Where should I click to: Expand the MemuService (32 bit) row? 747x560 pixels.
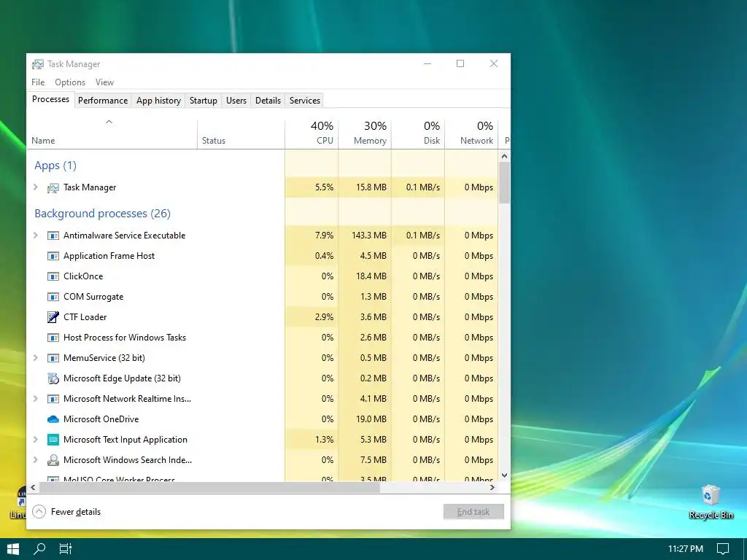35,358
